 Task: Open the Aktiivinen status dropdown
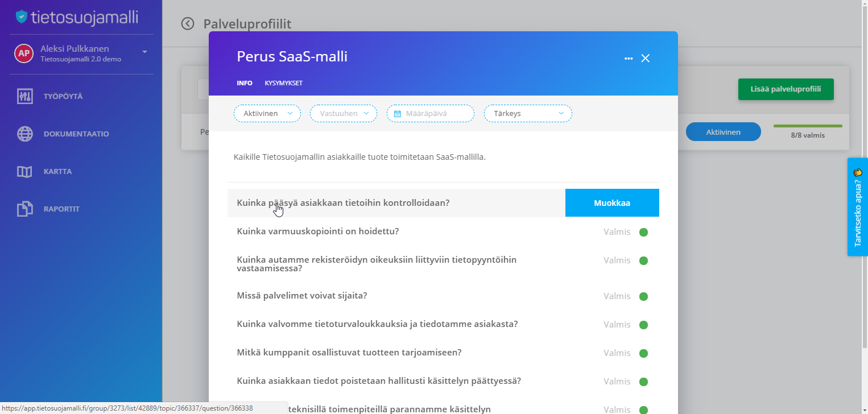[267, 114]
